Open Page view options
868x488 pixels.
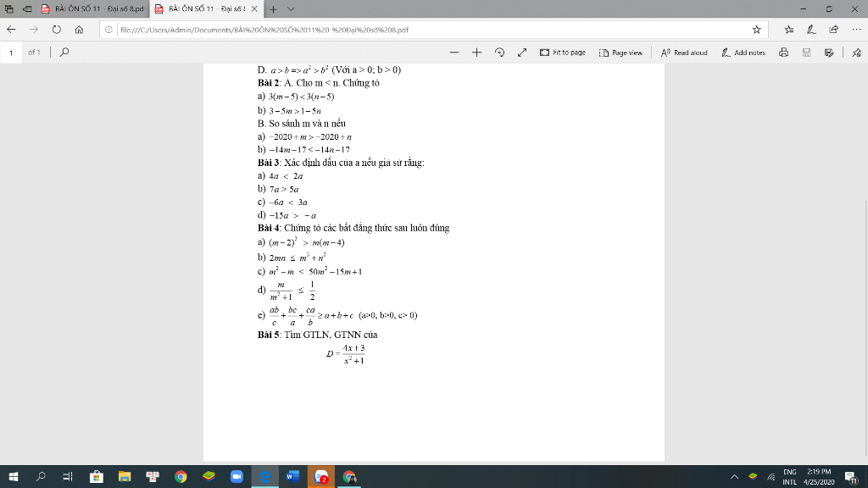point(620,52)
